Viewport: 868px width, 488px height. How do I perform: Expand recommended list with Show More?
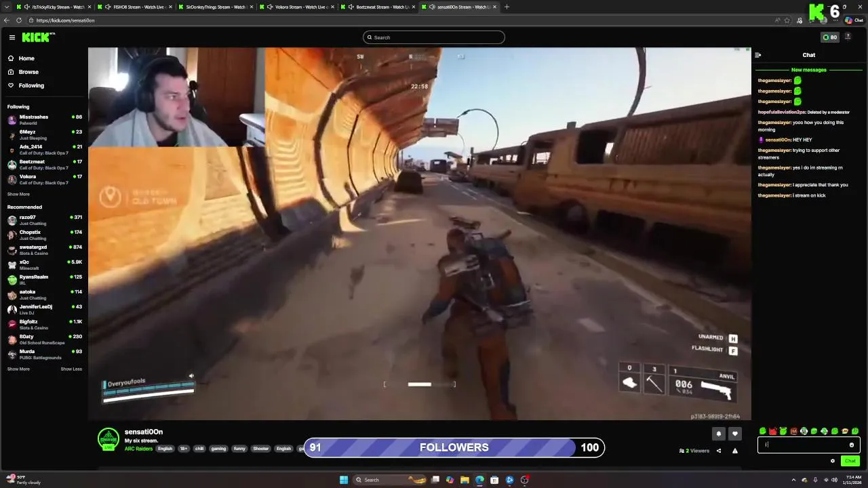(x=18, y=369)
